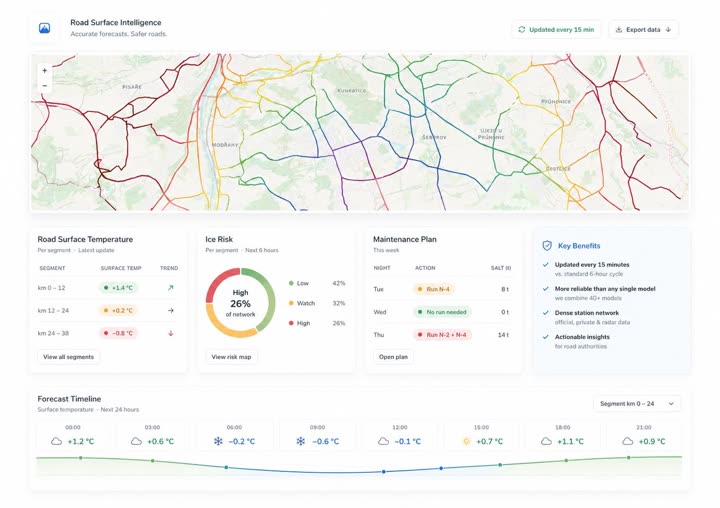The height and width of the screenshot is (508, 720).
Task: Click checkmark beside Updated every 15 minutes
Action: 546,265
